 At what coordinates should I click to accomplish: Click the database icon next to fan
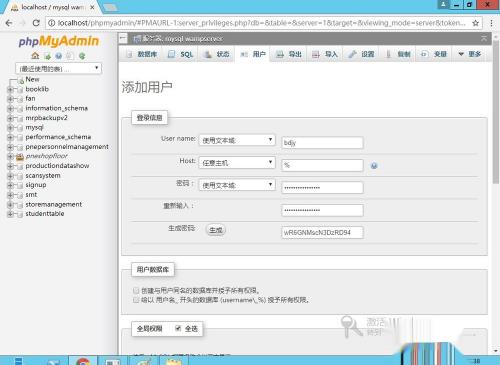[20, 99]
